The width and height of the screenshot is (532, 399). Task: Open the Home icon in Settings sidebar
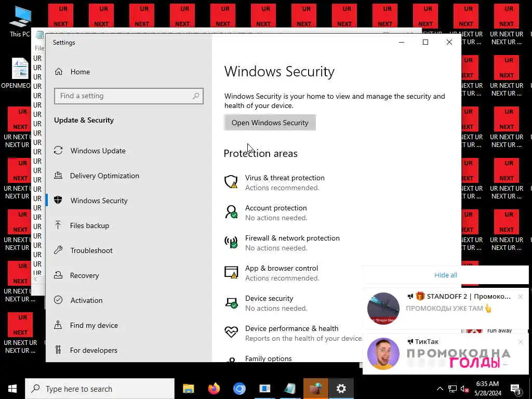pyautogui.click(x=59, y=72)
